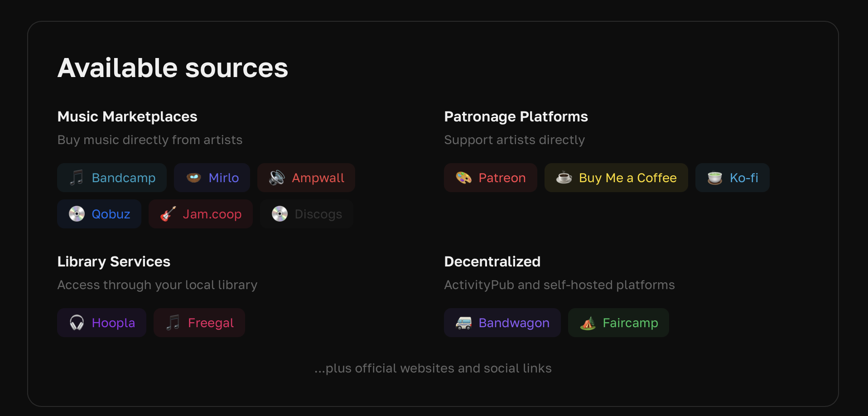Click the palette icon on Patreon chip
The width and height of the screenshot is (868, 416).
click(x=462, y=178)
